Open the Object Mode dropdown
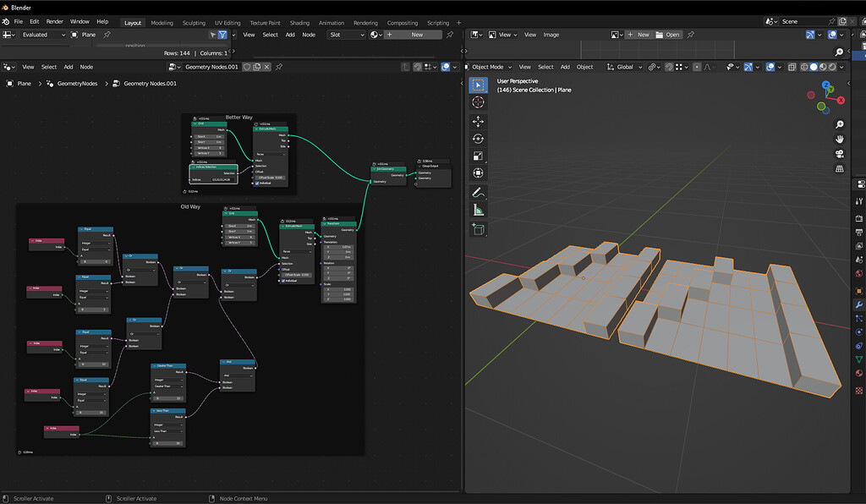This screenshot has width=866, height=504. click(488, 67)
